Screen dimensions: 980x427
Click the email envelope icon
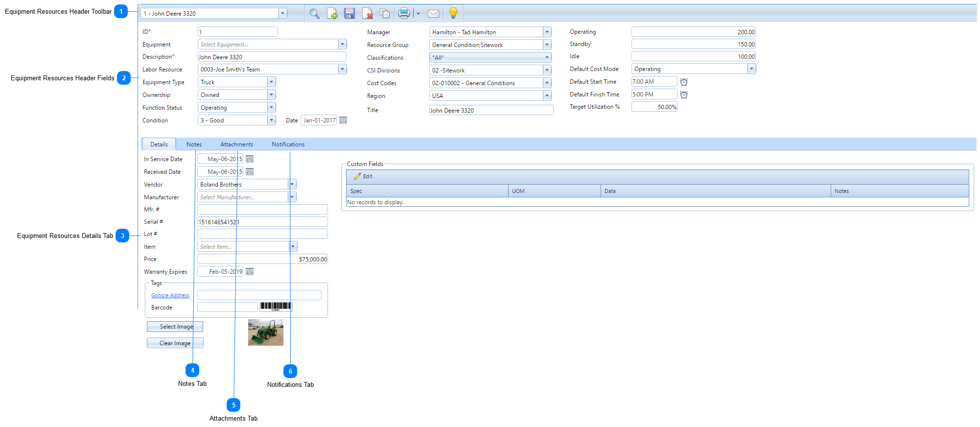point(433,14)
